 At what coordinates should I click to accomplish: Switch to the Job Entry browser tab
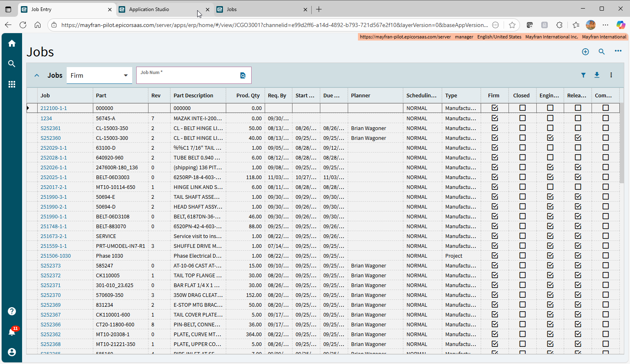coord(41,9)
